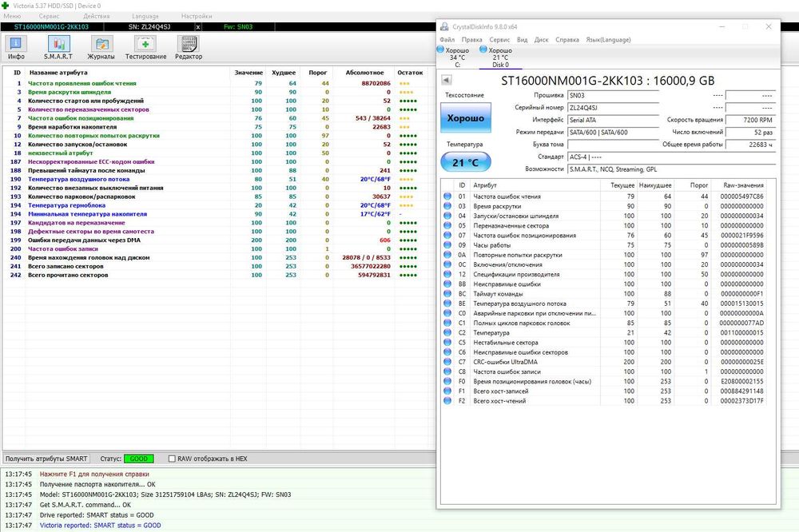Image resolution: width=799 pixels, height=532 pixels.
Task: Select the C: disk Хорошо 34 °C tab
Action: click(454, 57)
